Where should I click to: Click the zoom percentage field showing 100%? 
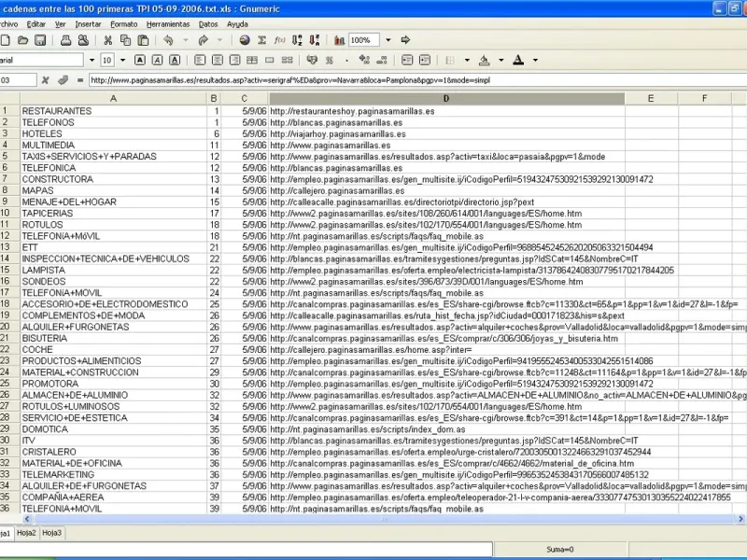pyautogui.click(x=364, y=40)
